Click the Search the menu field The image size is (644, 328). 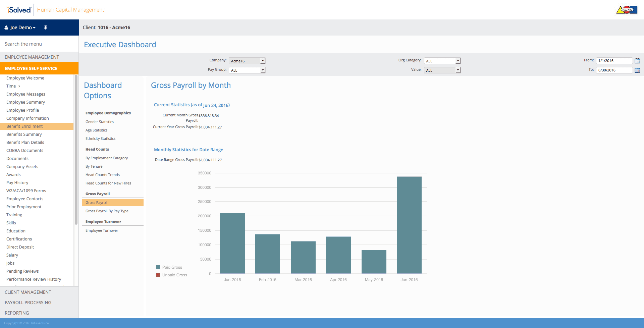tap(39, 44)
